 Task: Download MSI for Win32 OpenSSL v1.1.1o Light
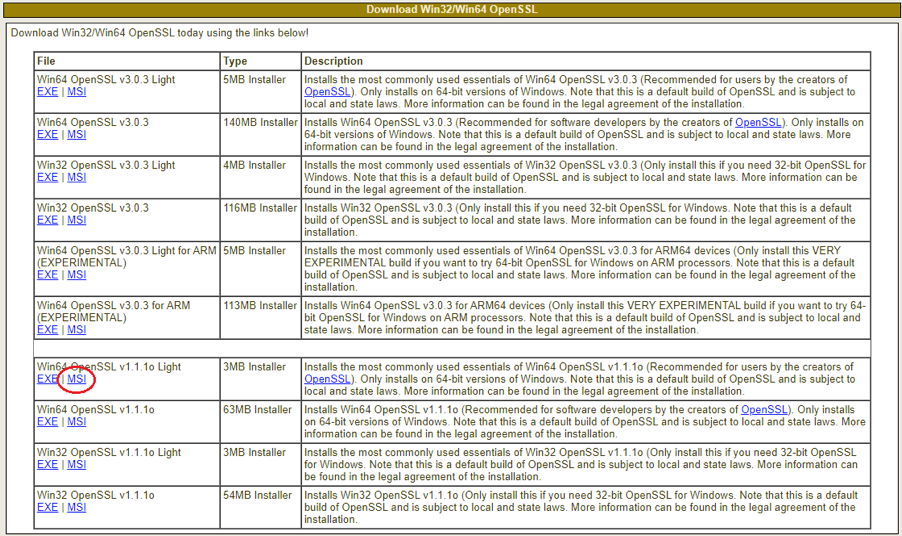click(76, 465)
